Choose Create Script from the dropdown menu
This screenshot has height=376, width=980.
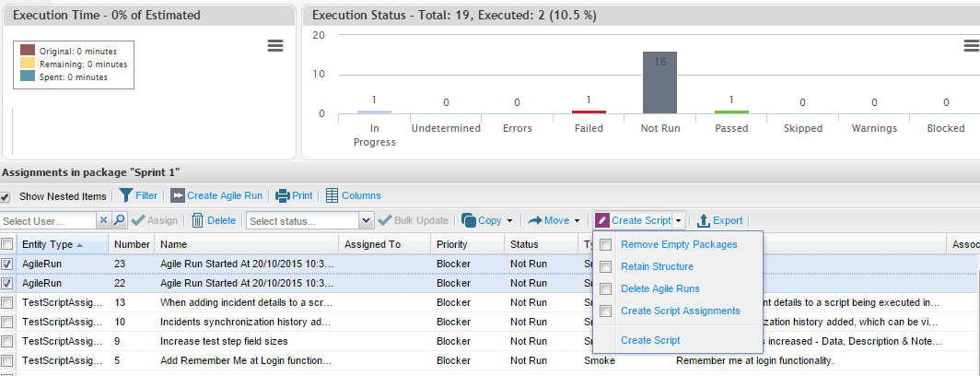coord(650,340)
